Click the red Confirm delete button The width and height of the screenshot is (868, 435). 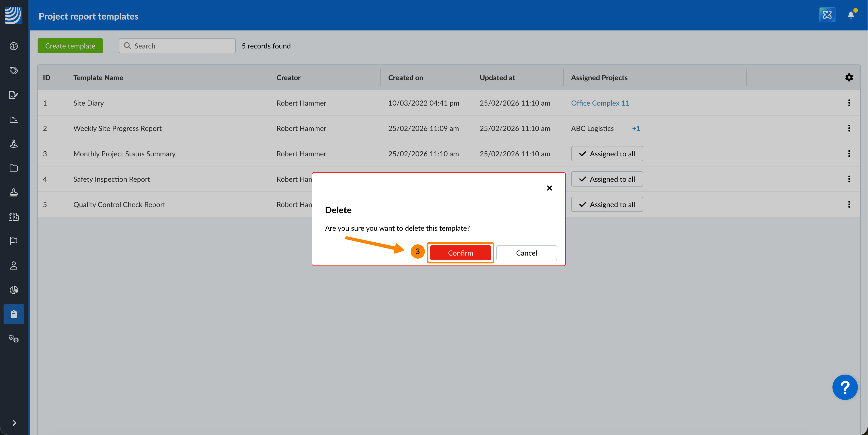(x=460, y=253)
